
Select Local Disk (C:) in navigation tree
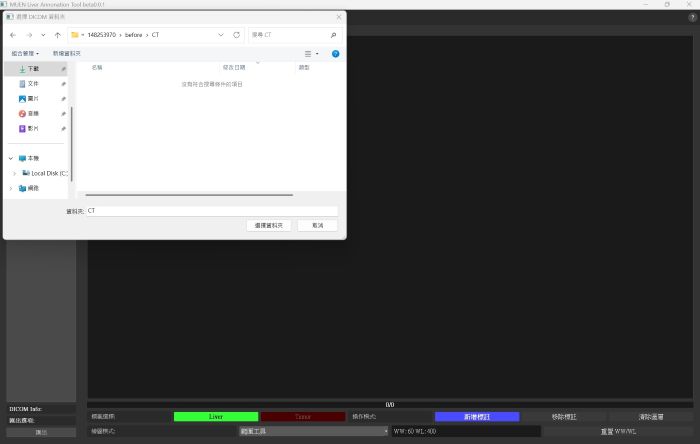[x=45, y=173]
